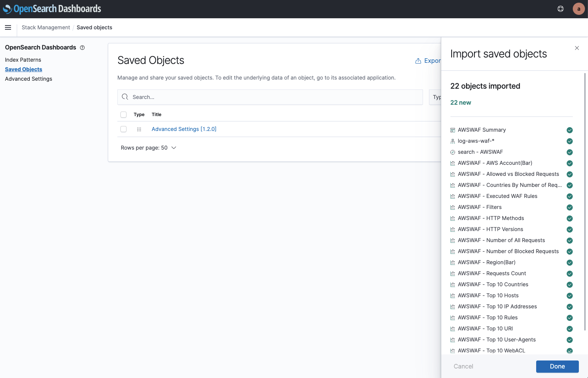Sort by the Title column header
Viewport: 588px width, 378px height.
(157, 115)
